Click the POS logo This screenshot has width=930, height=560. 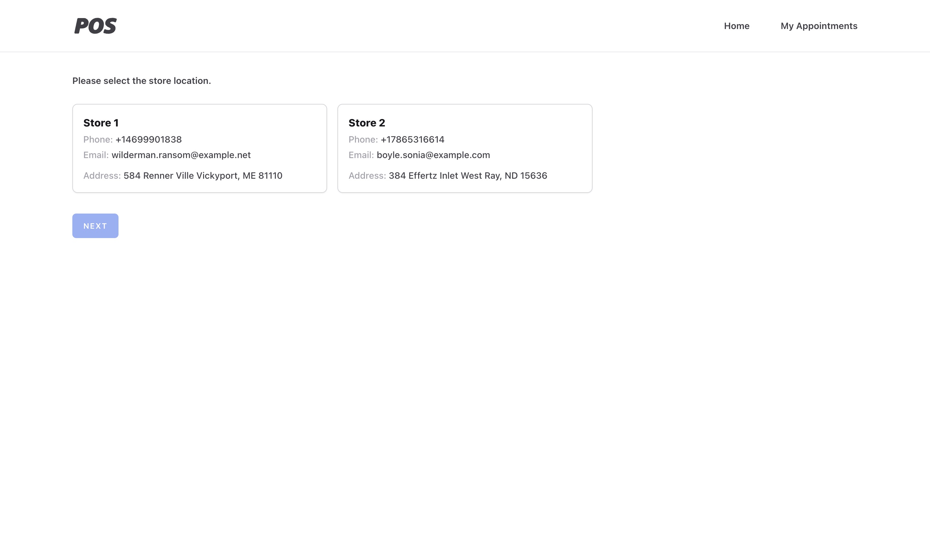pos(96,26)
